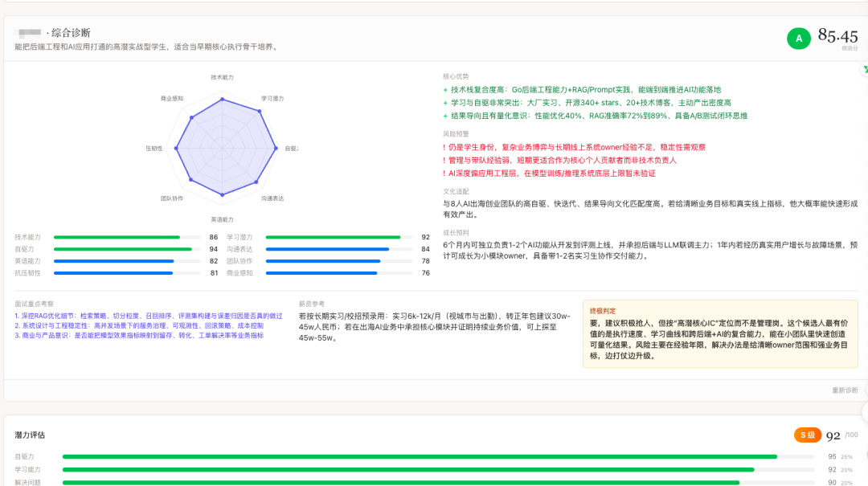This screenshot has height=486, width=868.
Task: Click the orange S级 rating badge
Action: coord(807,435)
